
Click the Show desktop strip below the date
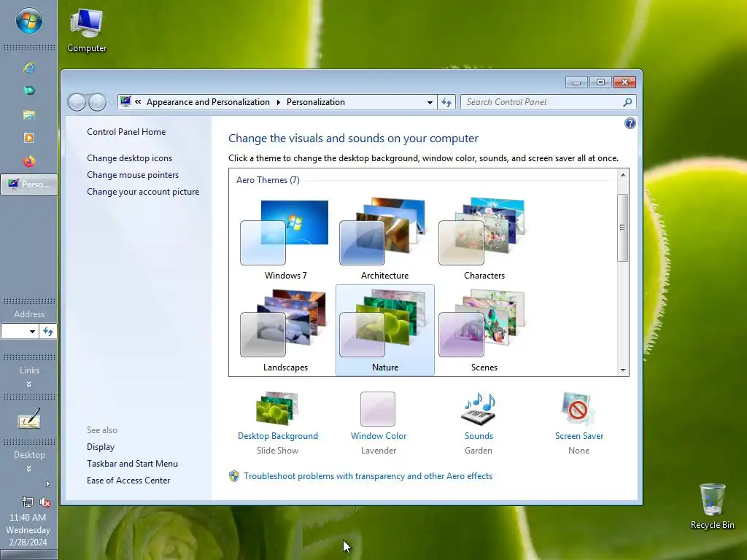click(x=28, y=555)
